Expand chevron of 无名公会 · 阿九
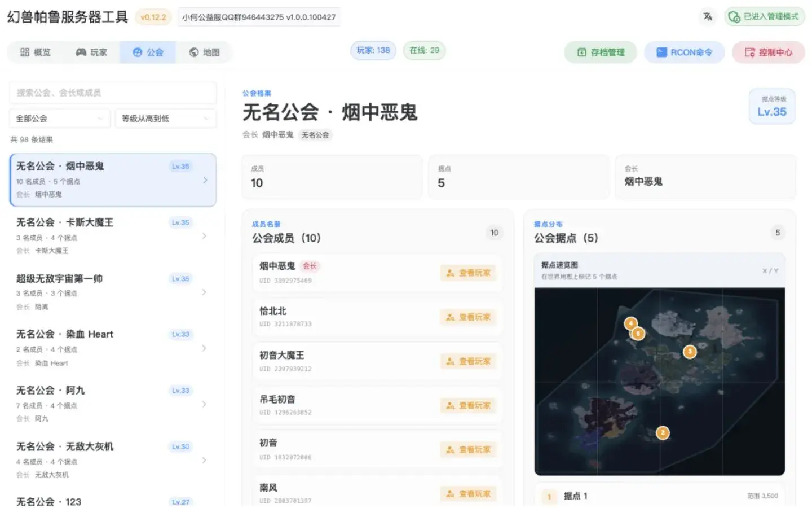Screen dimensions: 812x508 pyautogui.click(x=204, y=404)
